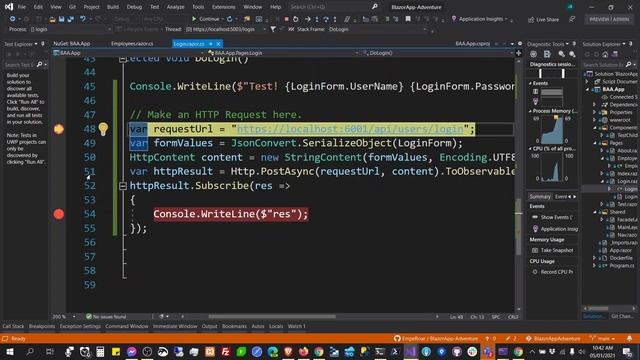The image size is (640, 360).
Task: Open the Extensions menu
Action: click(x=223, y=7)
